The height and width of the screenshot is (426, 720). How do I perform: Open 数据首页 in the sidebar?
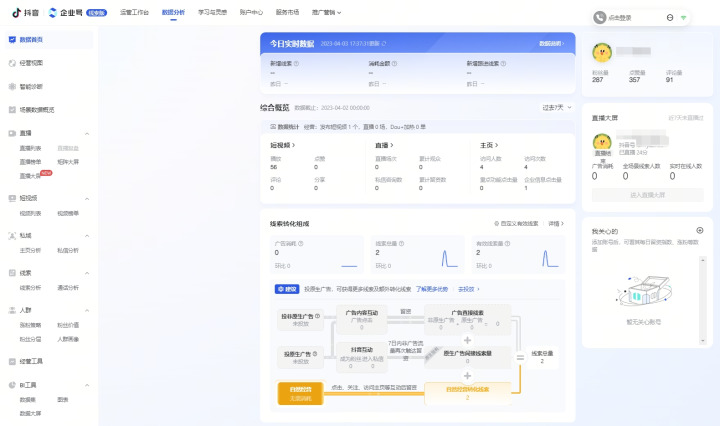click(30, 39)
